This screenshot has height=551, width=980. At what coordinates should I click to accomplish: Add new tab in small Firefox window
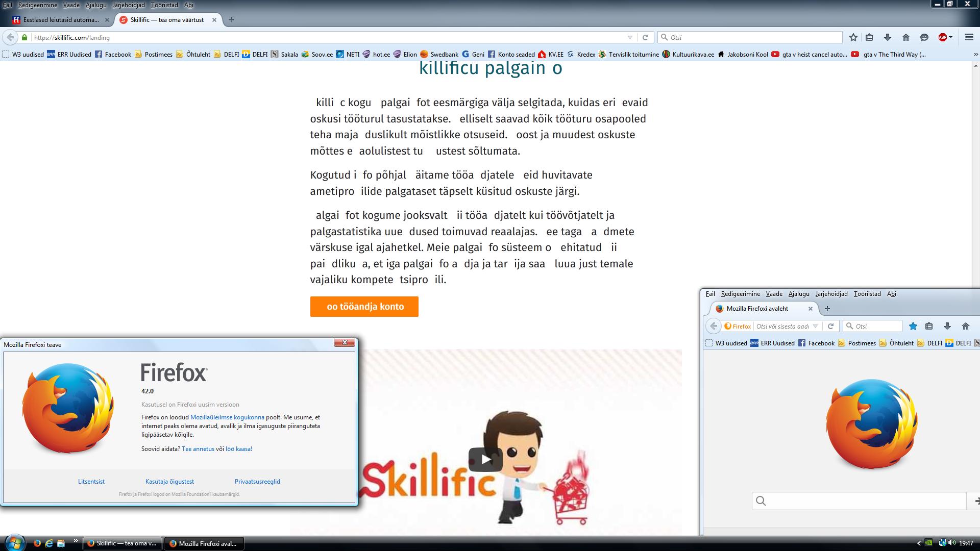pos(827,309)
